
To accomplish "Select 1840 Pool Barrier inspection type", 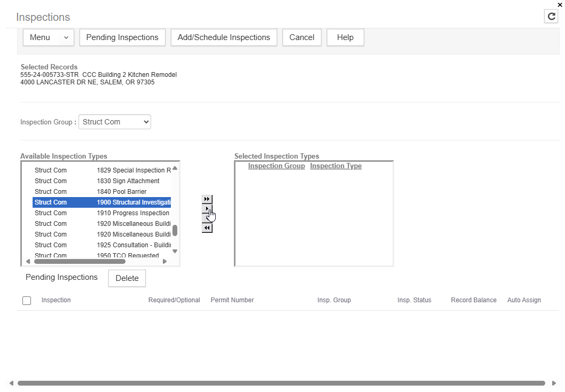I will 122,192.
